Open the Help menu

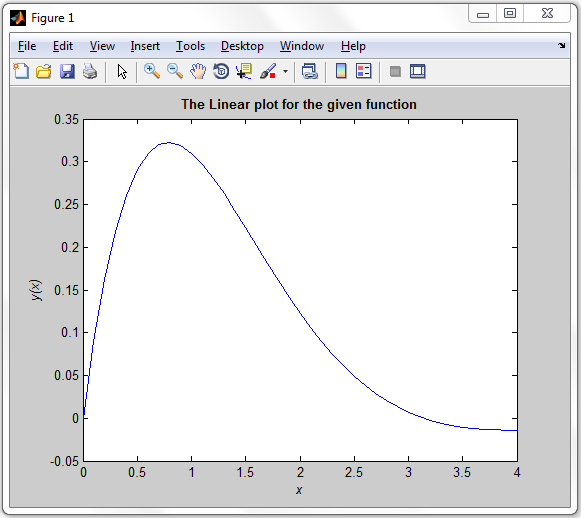353,46
